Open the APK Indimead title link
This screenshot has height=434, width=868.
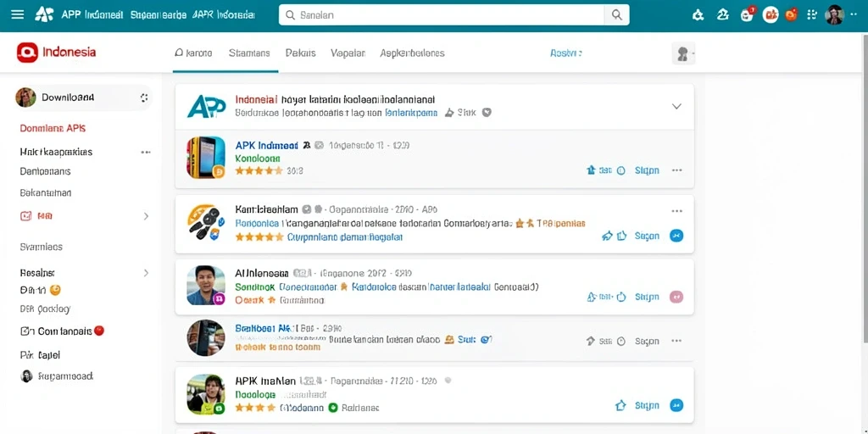(x=267, y=146)
